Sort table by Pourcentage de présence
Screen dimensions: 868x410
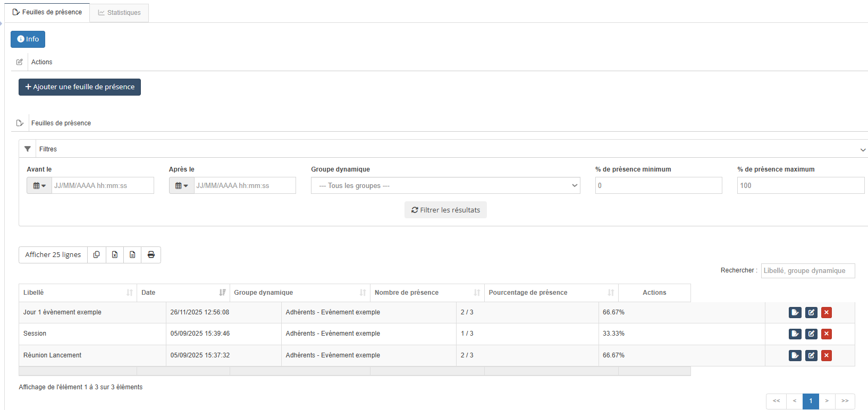click(551, 293)
